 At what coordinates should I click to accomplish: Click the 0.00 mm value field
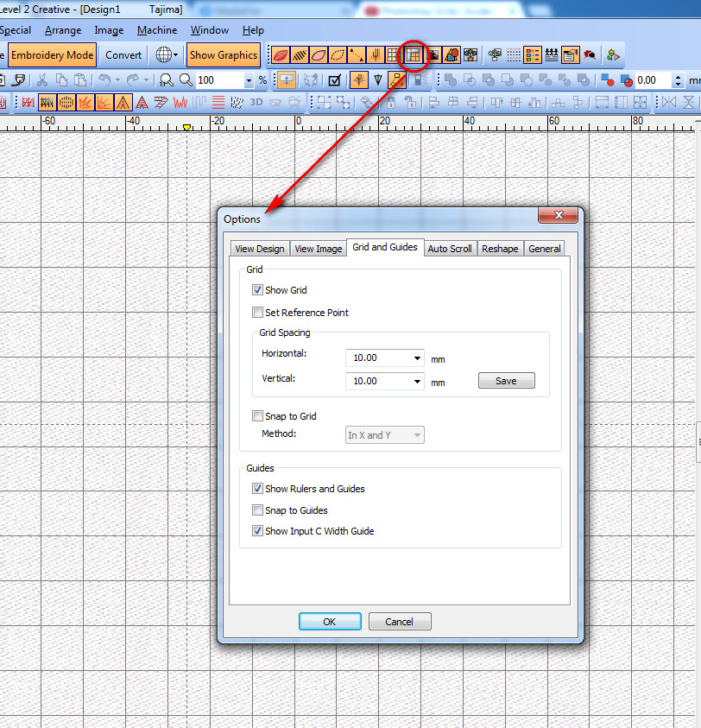click(x=654, y=80)
